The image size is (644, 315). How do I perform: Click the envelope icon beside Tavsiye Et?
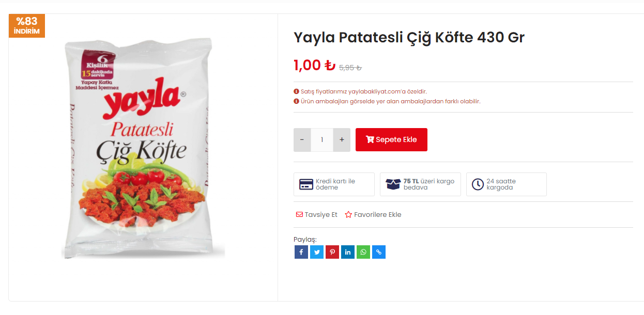click(299, 214)
